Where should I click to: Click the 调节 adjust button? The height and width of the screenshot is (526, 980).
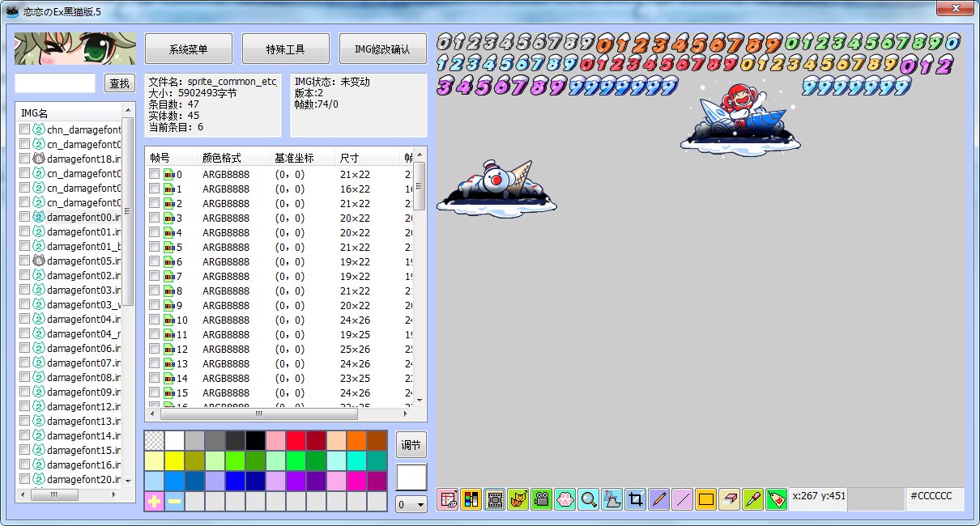coord(411,445)
